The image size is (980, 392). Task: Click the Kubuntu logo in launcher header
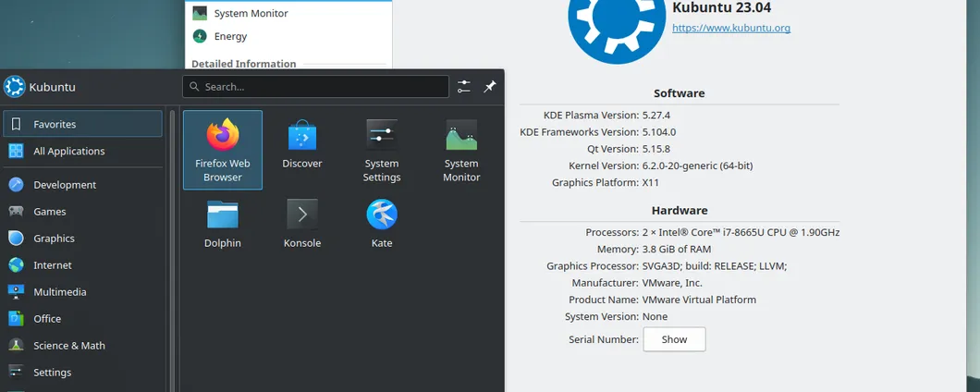click(14, 87)
